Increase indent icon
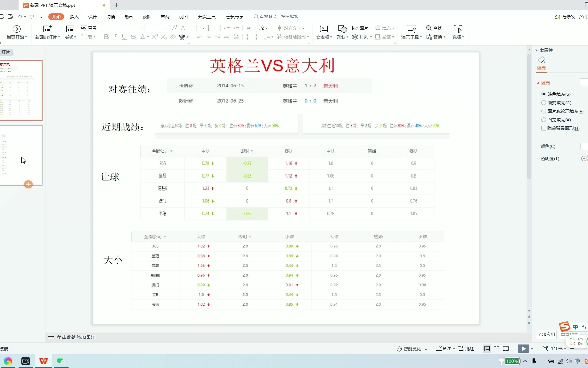This screenshot has height=368, width=588. click(236, 28)
